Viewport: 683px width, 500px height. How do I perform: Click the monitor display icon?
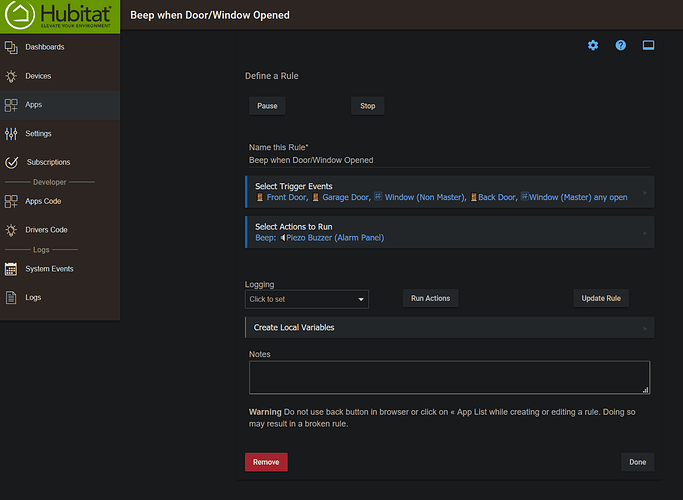point(648,46)
